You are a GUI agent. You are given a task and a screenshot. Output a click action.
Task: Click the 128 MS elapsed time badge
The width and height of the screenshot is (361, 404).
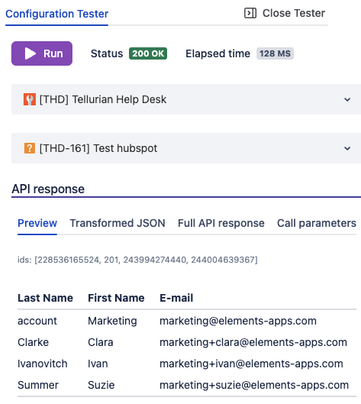(275, 53)
